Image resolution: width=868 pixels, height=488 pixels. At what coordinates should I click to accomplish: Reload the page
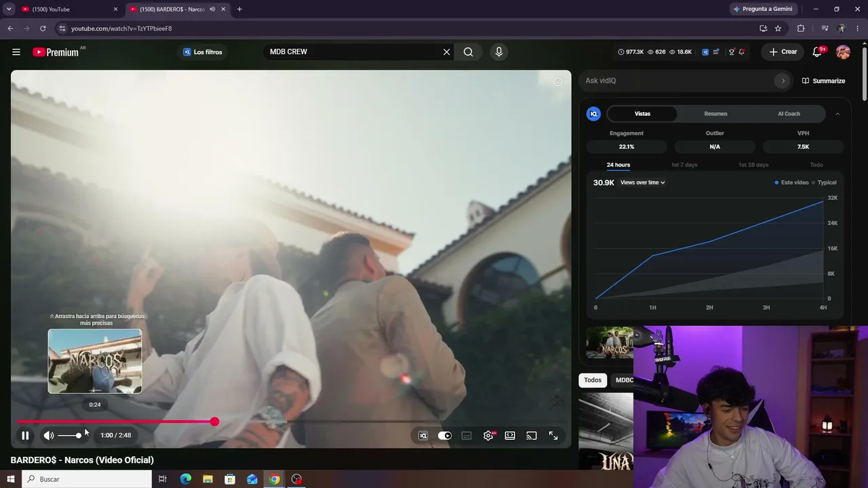click(x=43, y=28)
